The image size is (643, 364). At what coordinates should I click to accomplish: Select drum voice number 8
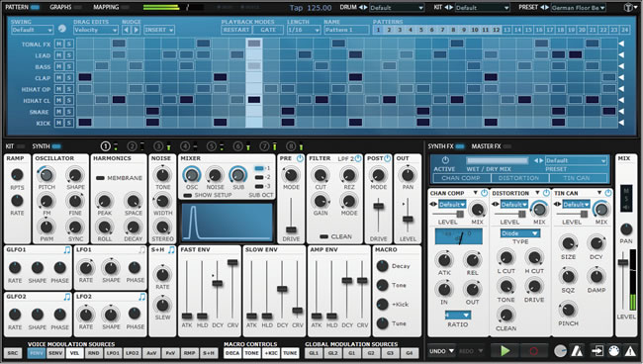click(291, 146)
